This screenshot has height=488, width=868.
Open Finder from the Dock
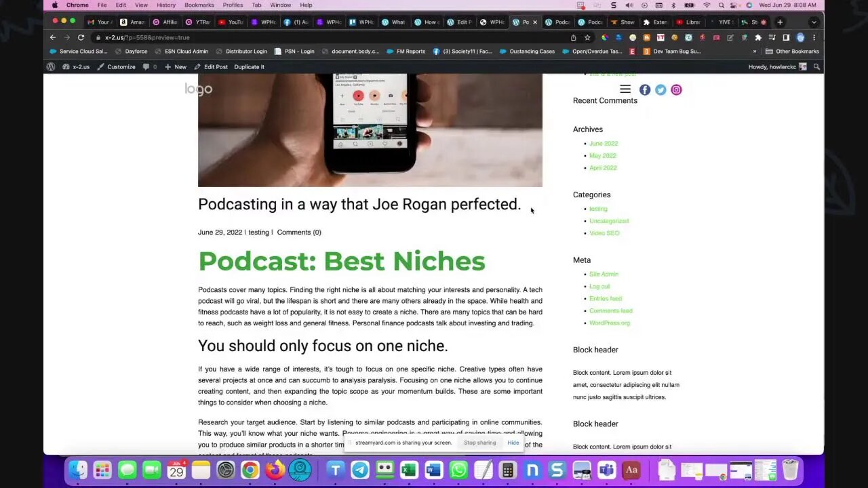78,470
